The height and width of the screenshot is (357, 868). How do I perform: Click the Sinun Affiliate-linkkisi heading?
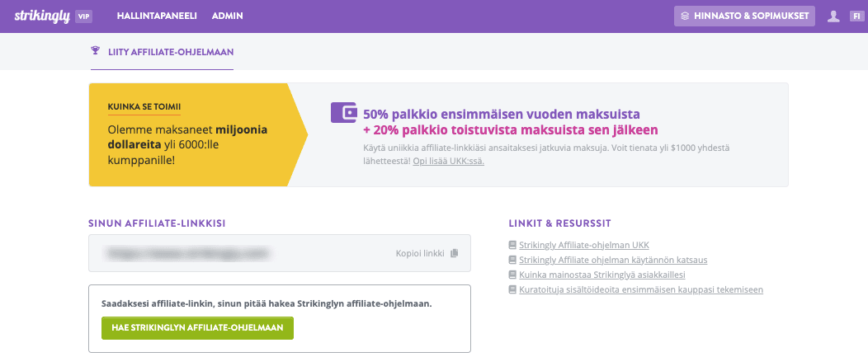(157, 223)
